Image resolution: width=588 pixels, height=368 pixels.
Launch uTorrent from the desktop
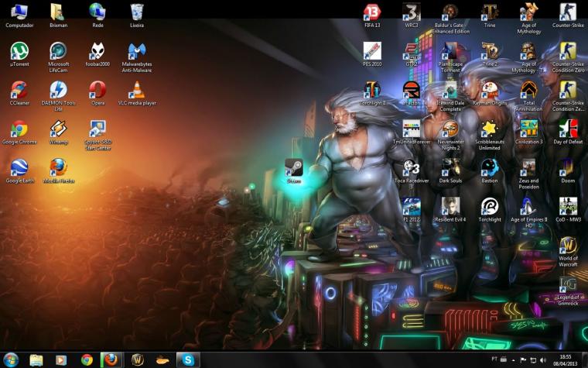coord(19,54)
